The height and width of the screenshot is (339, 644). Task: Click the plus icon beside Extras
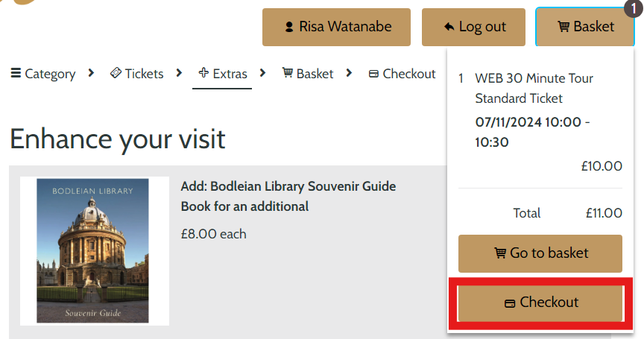pyautogui.click(x=203, y=73)
